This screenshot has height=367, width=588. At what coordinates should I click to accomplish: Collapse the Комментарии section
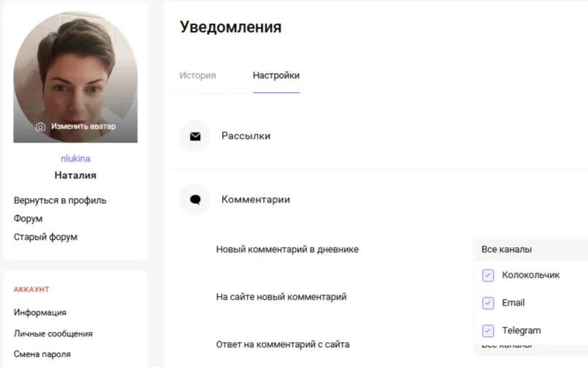(x=256, y=200)
